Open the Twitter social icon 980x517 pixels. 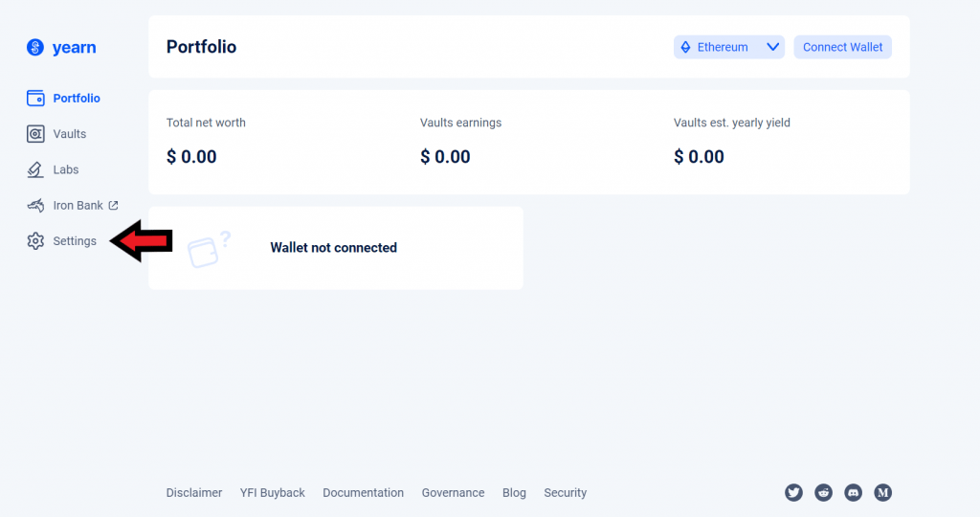pyautogui.click(x=793, y=493)
